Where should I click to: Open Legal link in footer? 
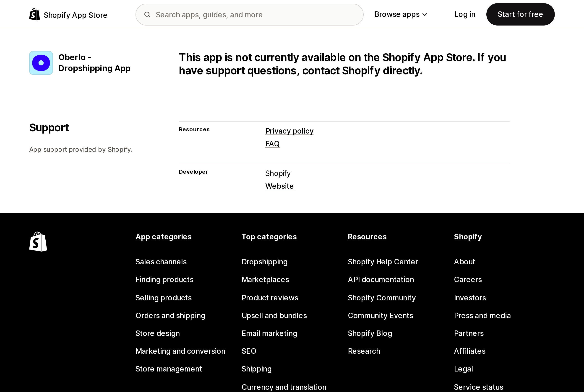pos(464,369)
